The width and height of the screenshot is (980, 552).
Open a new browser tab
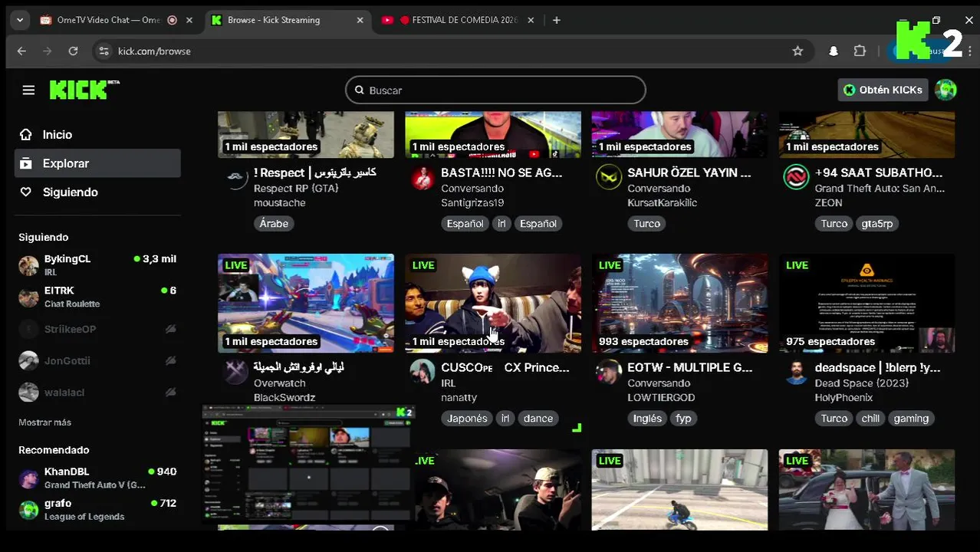pos(557,20)
